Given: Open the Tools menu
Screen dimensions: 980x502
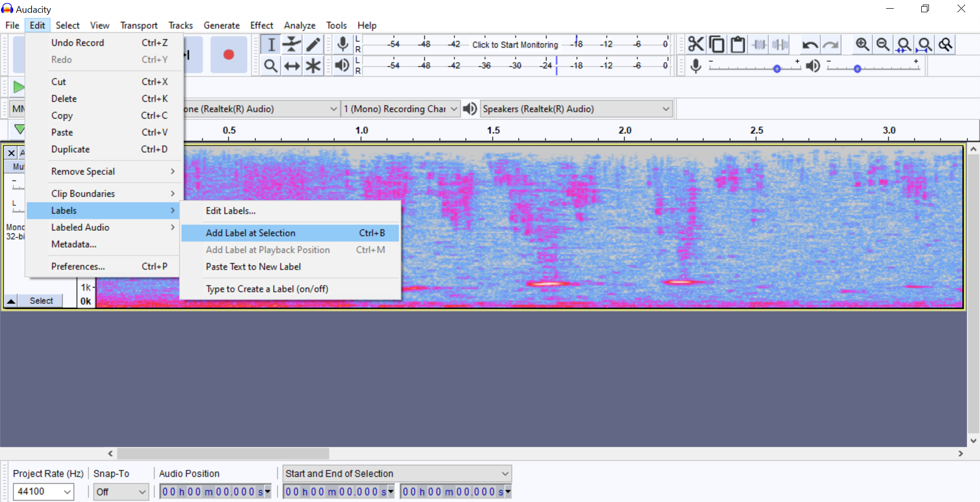Looking at the screenshot, I should click(336, 25).
